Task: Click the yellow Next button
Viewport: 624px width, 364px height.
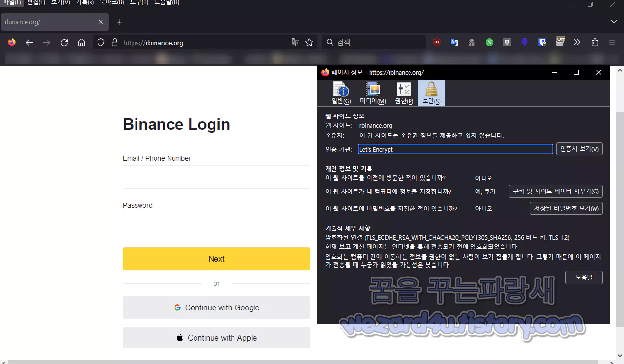Action: 216,259
